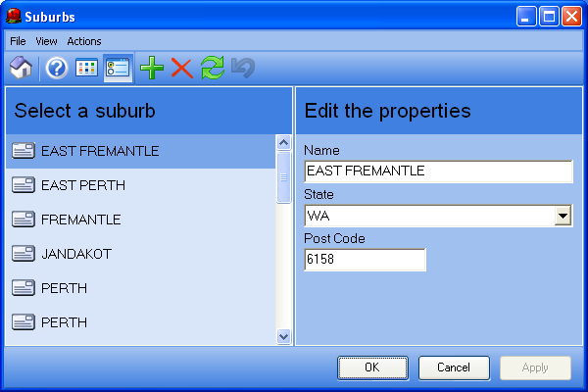588x392 pixels.
Task: Select EAST PERTH in the suburb list
Action: click(140, 185)
